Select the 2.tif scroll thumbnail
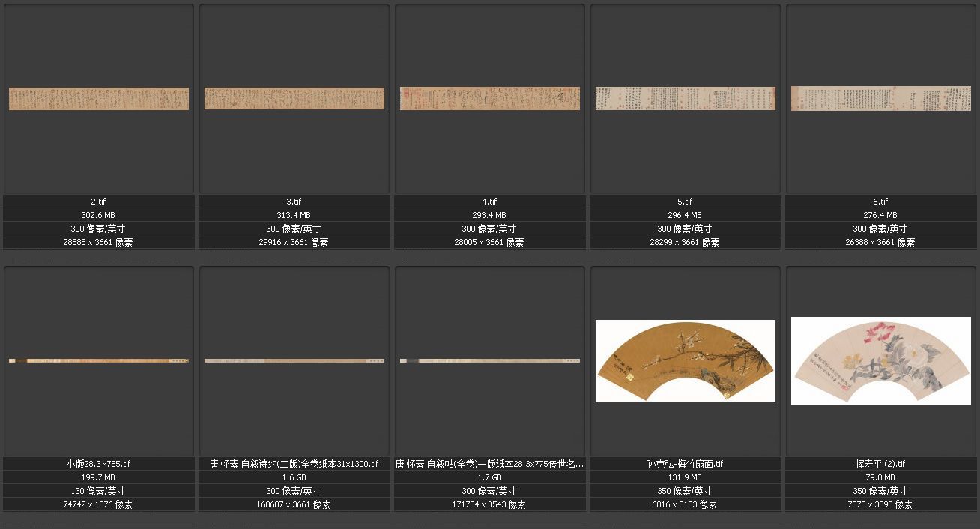This screenshot has width=980, height=529. [x=99, y=99]
